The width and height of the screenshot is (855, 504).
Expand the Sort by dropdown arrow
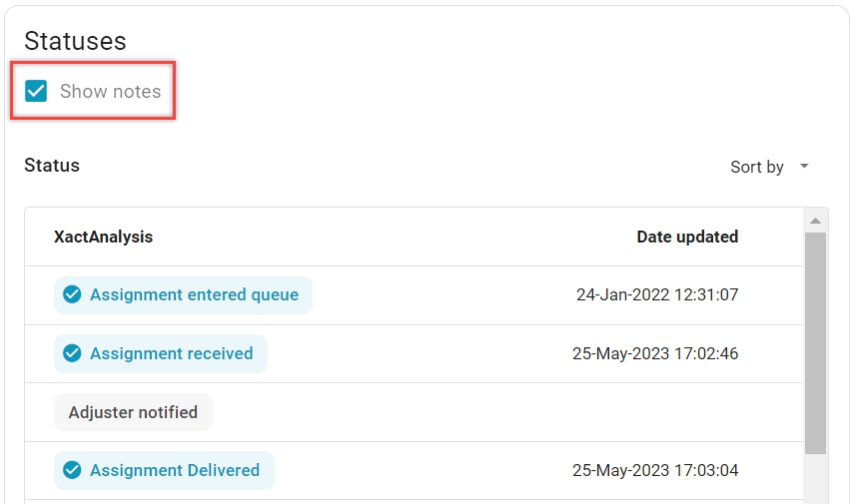pos(804,167)
